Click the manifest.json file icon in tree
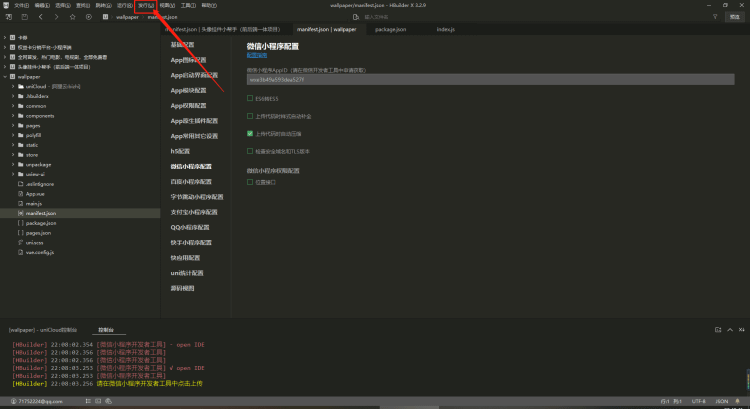The height and width of the screenshot is (409, 750). tap(21, 213)
